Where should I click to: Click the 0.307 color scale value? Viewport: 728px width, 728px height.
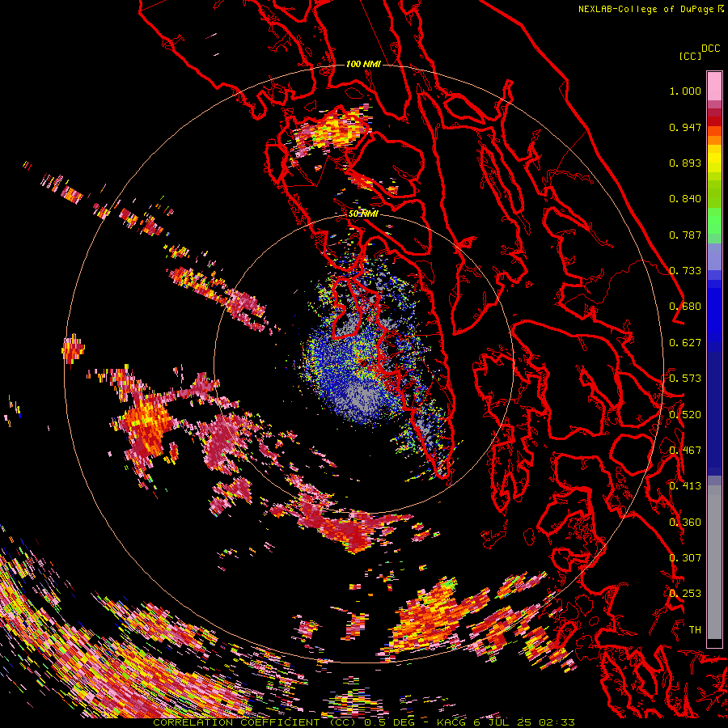click(x=685, y=558)
